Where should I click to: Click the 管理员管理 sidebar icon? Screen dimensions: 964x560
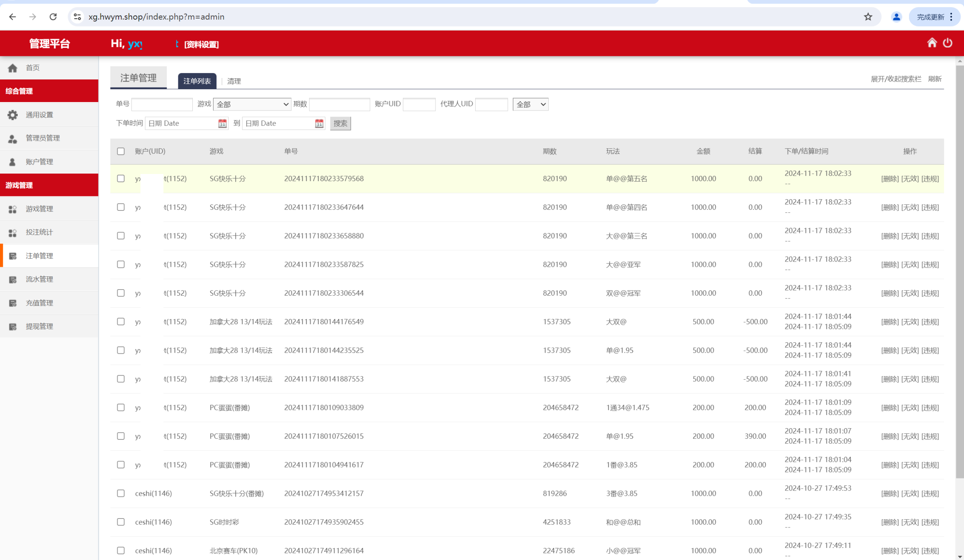[x=12, y=139]
